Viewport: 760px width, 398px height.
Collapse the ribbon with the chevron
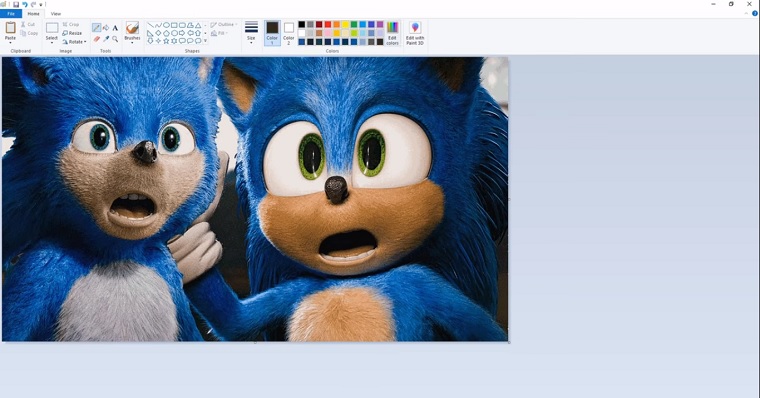coord(746,14)
